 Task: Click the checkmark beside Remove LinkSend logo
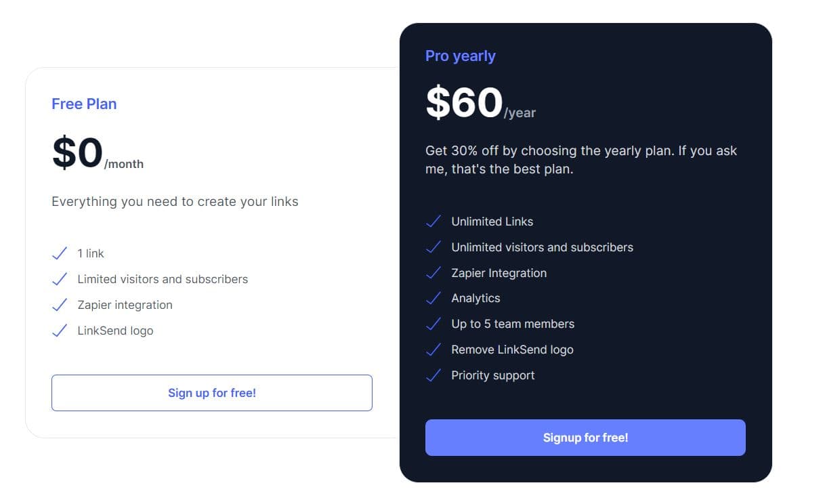[x=433, y=350]
